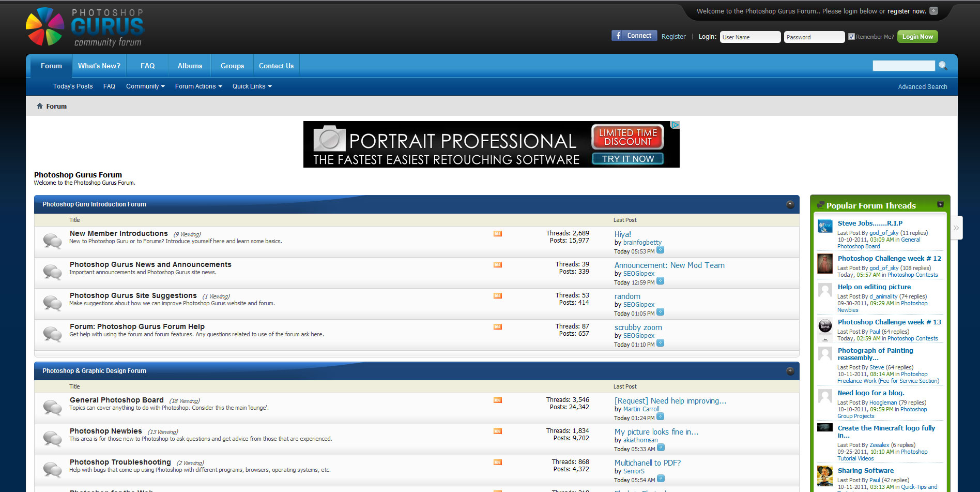Image resolution: width=980 pixels, height=492 pixels.
Task: Select the Forum tab
Action: pos(51,66)
